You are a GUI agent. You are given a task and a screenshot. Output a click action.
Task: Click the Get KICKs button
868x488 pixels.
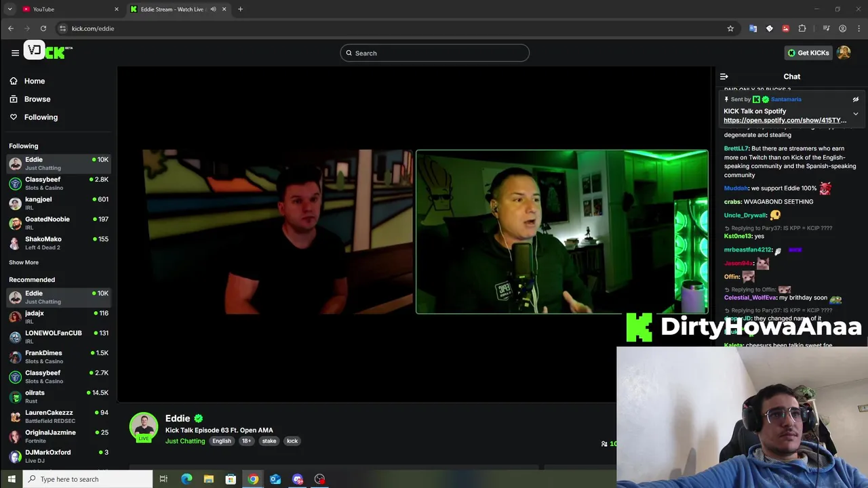(808, 53)
